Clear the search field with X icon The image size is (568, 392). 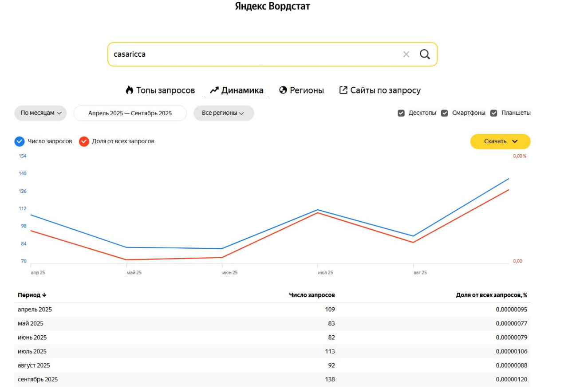pyautogui.click(x=406, y=54)
